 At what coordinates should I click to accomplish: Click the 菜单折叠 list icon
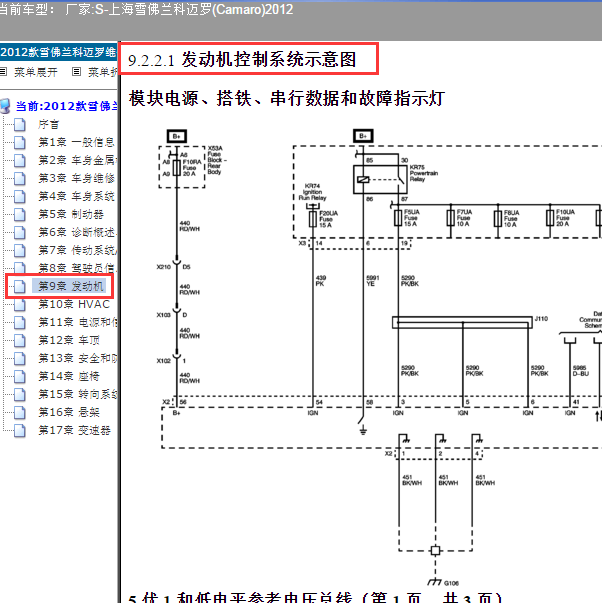pyautogui.click(x=77, y=72)
